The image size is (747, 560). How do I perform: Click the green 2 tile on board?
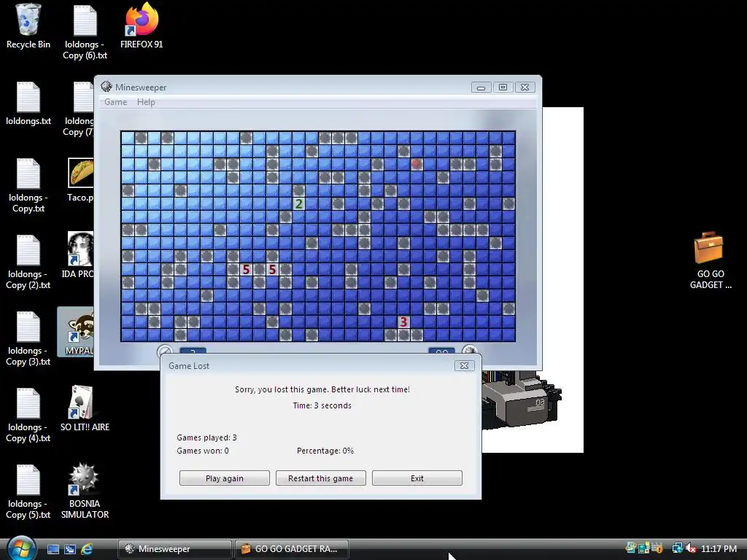[298, 204]
